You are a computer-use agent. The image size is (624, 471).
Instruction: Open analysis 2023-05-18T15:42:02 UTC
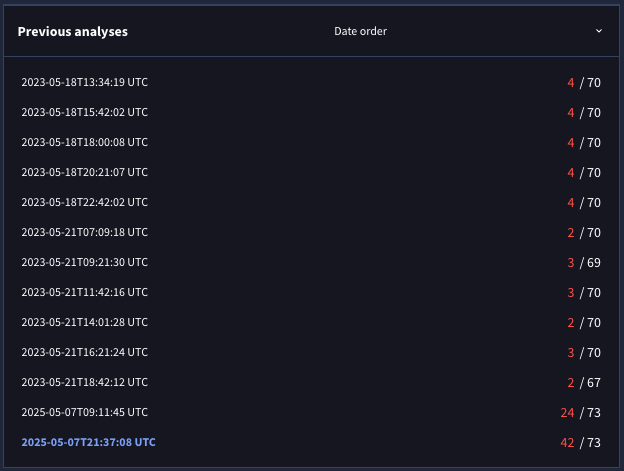(x=84, y=112)
